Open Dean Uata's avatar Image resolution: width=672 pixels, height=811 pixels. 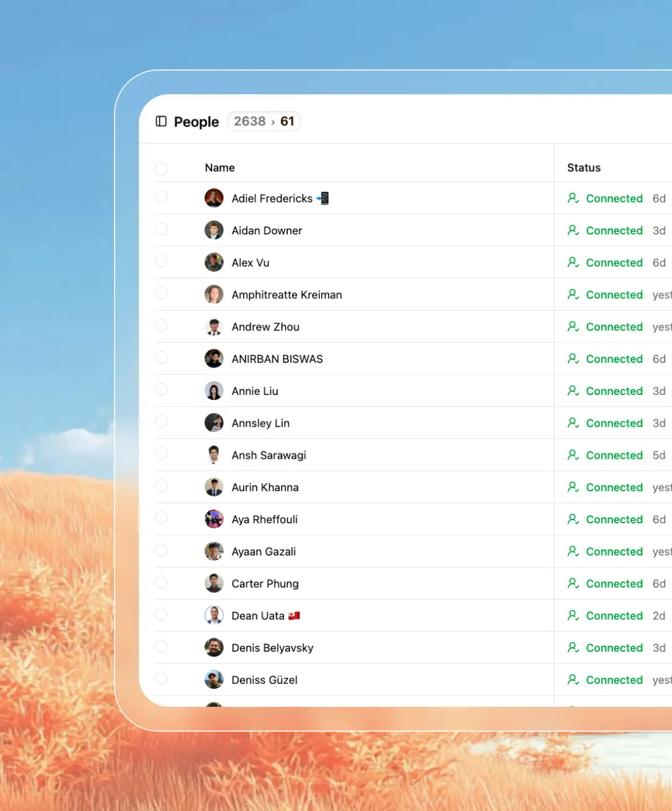pos(214,616)
